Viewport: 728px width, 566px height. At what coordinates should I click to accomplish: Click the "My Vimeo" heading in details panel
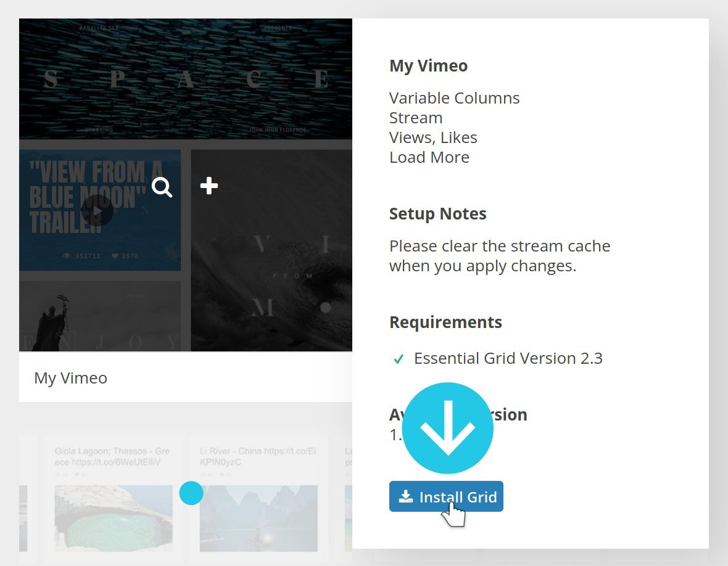click(429, 66)
